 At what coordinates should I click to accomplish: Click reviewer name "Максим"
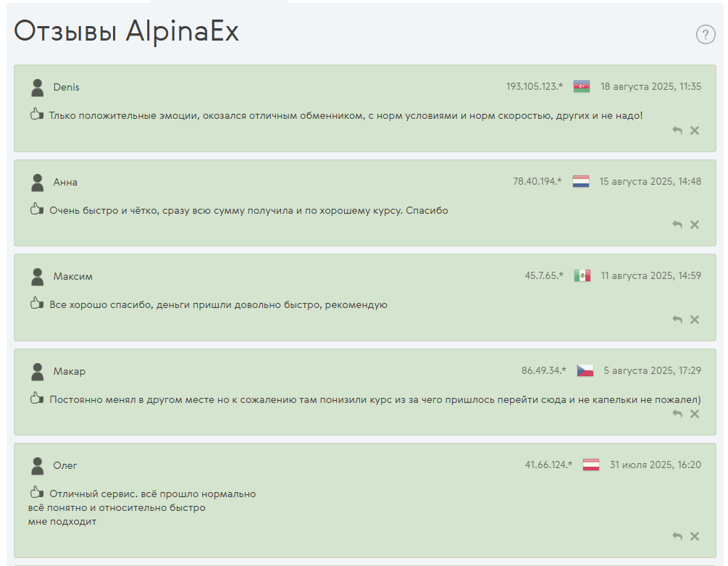point(73,276)
